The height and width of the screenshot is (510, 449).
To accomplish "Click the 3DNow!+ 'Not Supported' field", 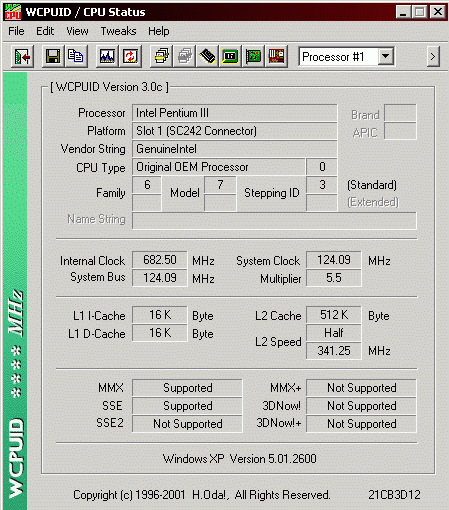I will point(361,424).
